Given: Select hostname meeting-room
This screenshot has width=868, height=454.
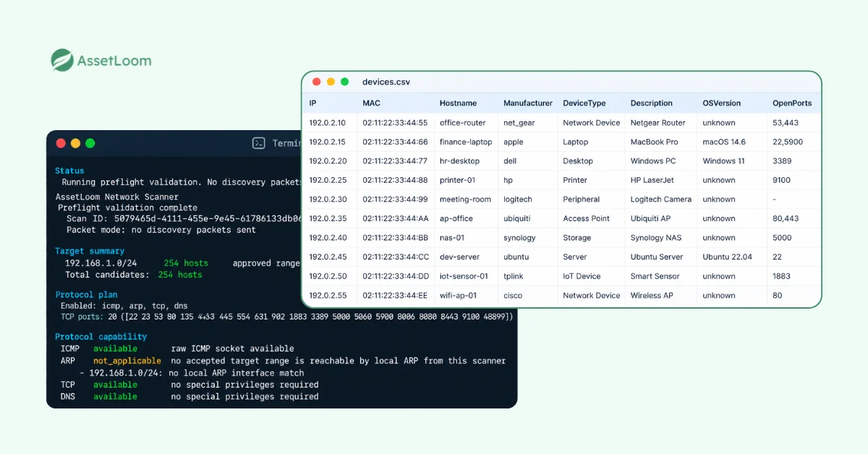Looking at the screenshot, I should (465, 200).
